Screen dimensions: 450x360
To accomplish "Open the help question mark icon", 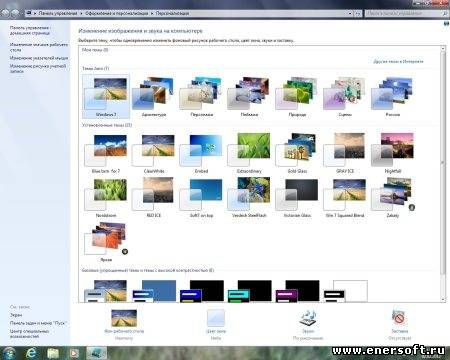I will pos(446,24).
